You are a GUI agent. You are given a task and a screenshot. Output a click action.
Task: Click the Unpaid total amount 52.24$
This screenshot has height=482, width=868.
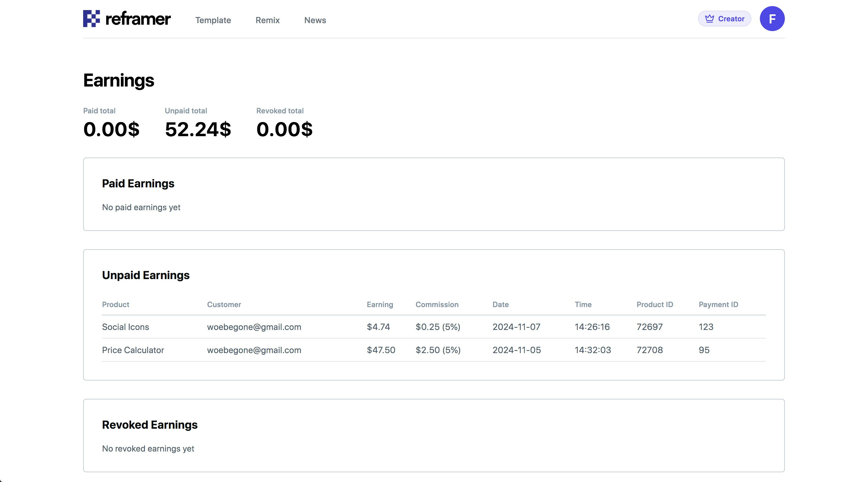(x=198, y=129)
